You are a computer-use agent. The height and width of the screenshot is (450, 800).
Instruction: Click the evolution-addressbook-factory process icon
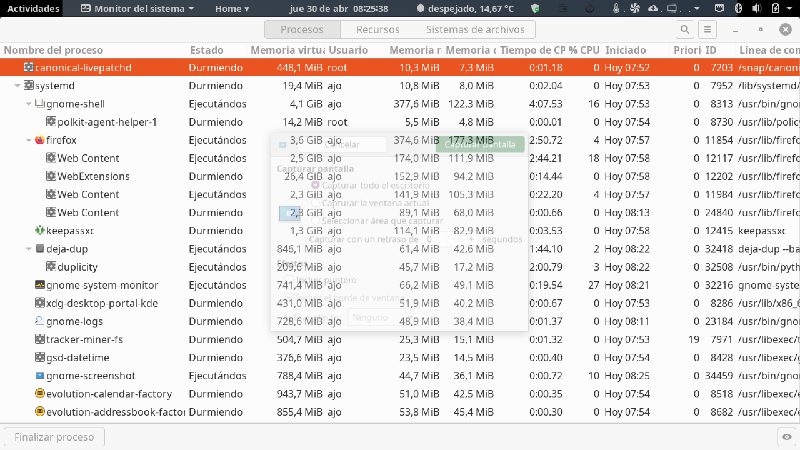40,412
